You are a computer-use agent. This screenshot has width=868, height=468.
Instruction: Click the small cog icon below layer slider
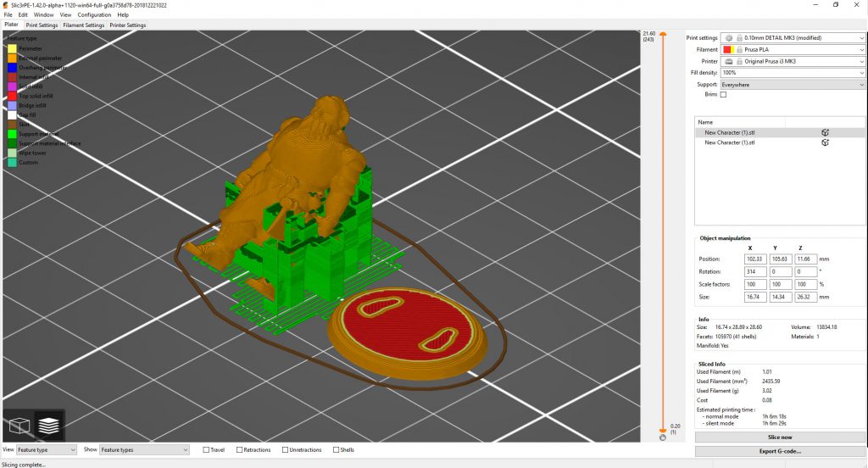click(x=663, y=437)
